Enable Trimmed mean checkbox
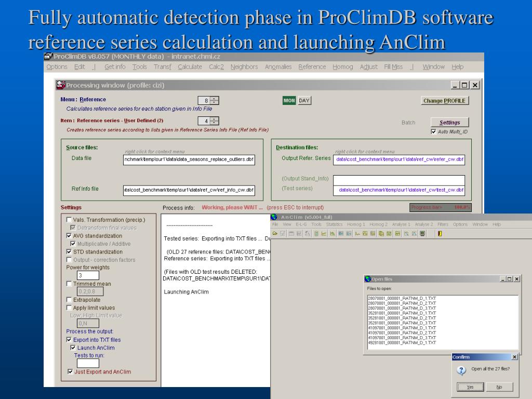This screenshot has height=399, width=532. click(x=69, y=284)
